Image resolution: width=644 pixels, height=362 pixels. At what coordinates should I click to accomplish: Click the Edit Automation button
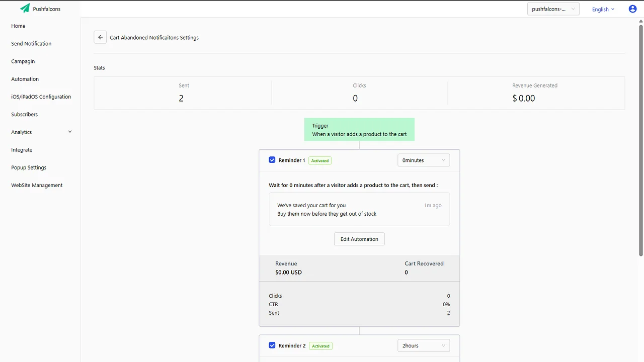(359, 239)
